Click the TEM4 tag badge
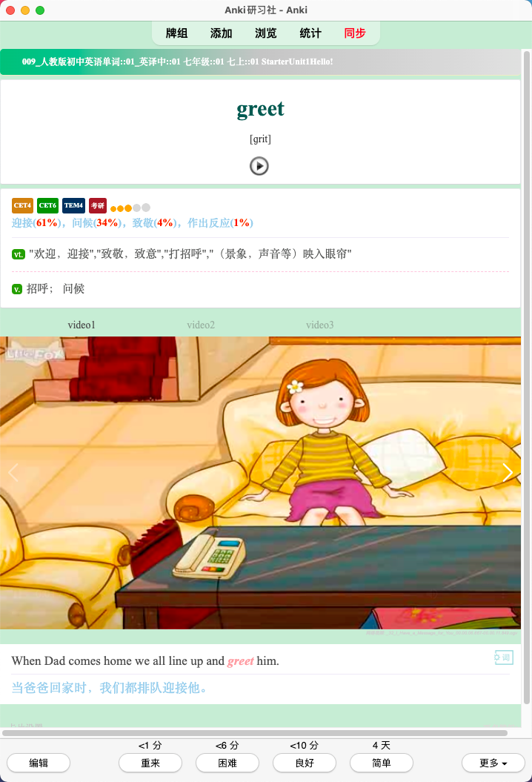532x782 pixels. (x=74, y=205)
